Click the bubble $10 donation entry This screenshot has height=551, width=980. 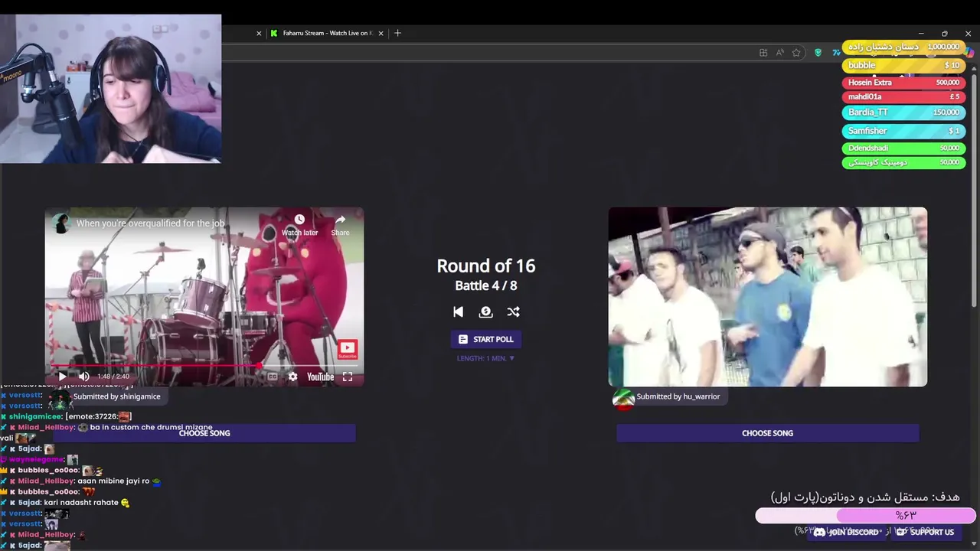click(903, 66)
